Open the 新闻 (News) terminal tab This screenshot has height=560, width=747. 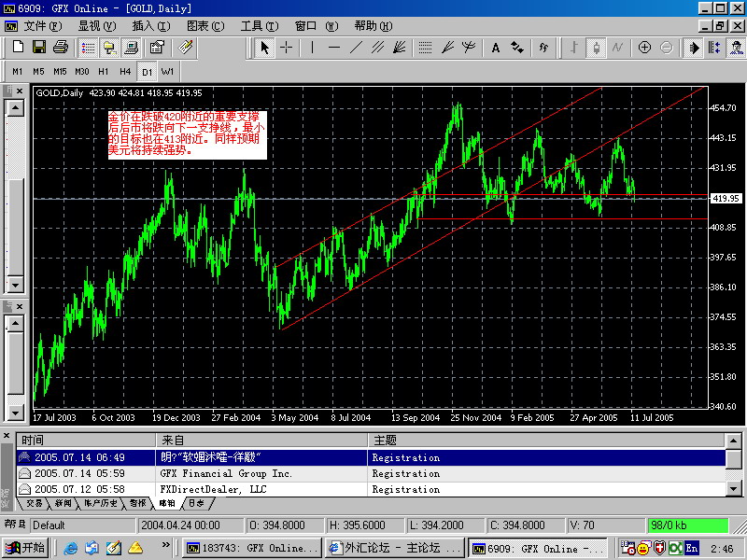[61, 503]
